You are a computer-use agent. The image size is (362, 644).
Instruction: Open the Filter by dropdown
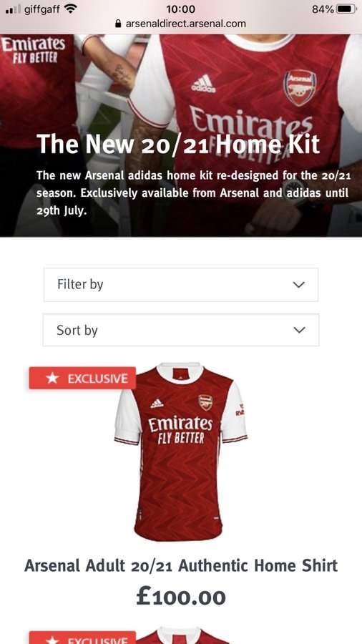(180, 285)
